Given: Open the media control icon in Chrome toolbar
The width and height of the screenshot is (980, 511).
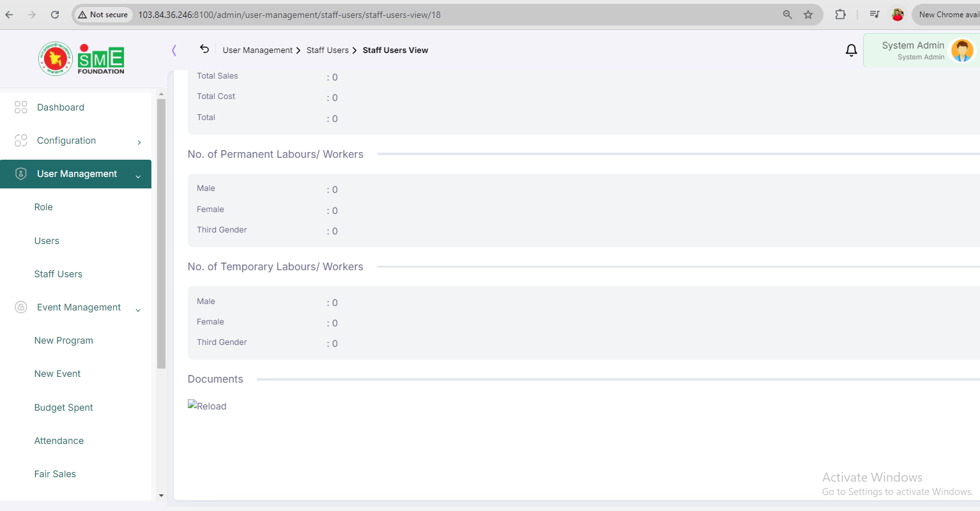Looking at the screenshot, I should coord(875,15).
